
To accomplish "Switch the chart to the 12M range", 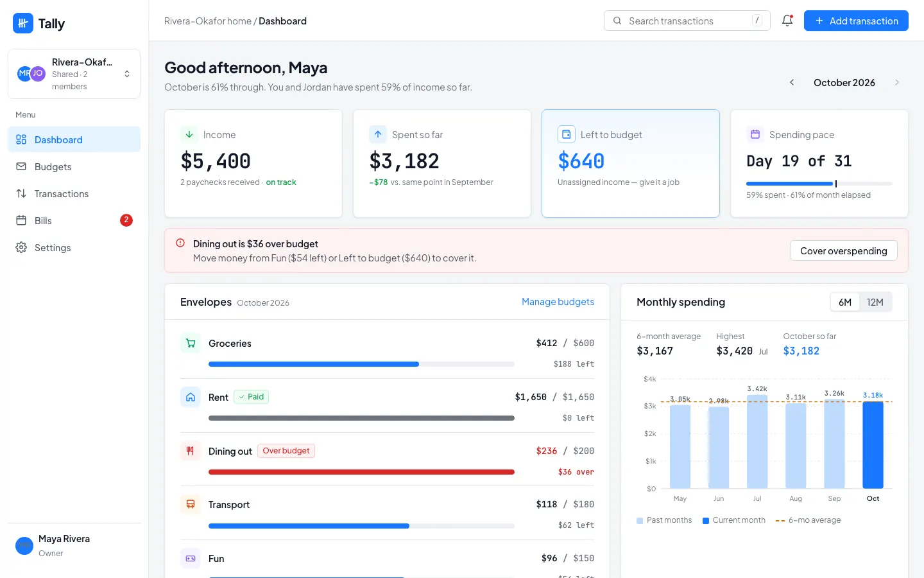I will pos(875,302).
